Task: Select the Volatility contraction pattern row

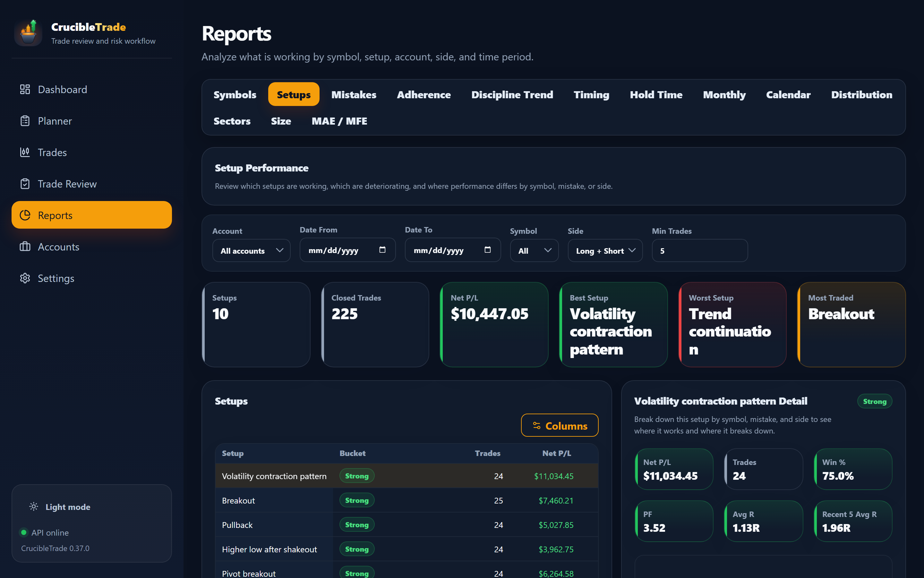Action: [406, 476]
